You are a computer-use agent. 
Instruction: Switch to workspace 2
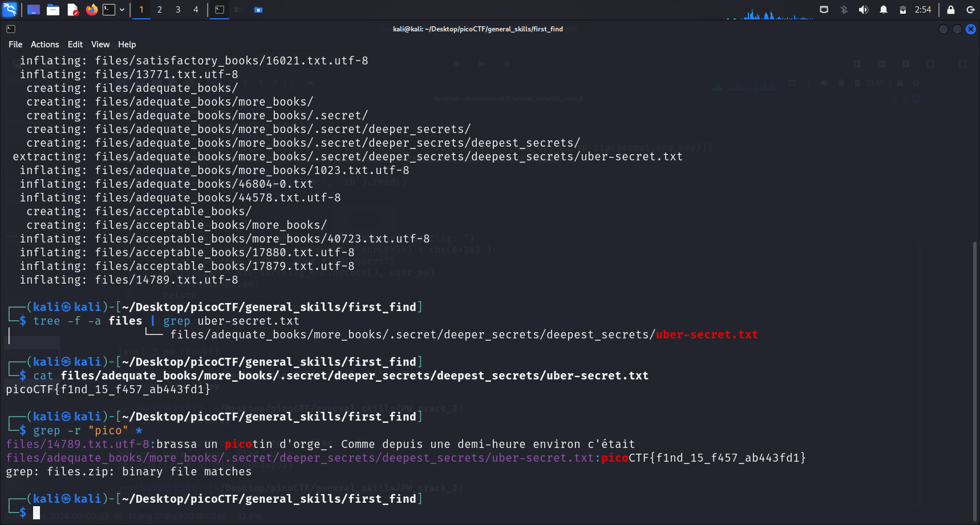point(160,10)
